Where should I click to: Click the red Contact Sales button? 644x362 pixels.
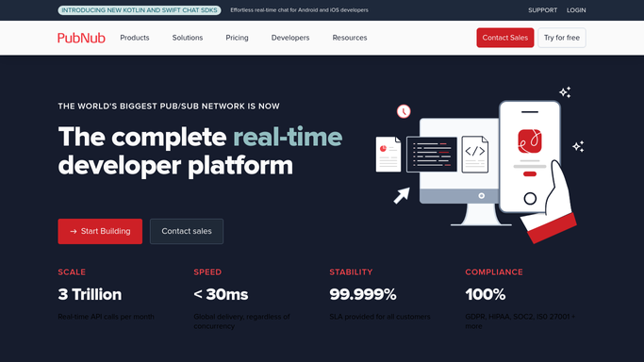tap(505, 38)
